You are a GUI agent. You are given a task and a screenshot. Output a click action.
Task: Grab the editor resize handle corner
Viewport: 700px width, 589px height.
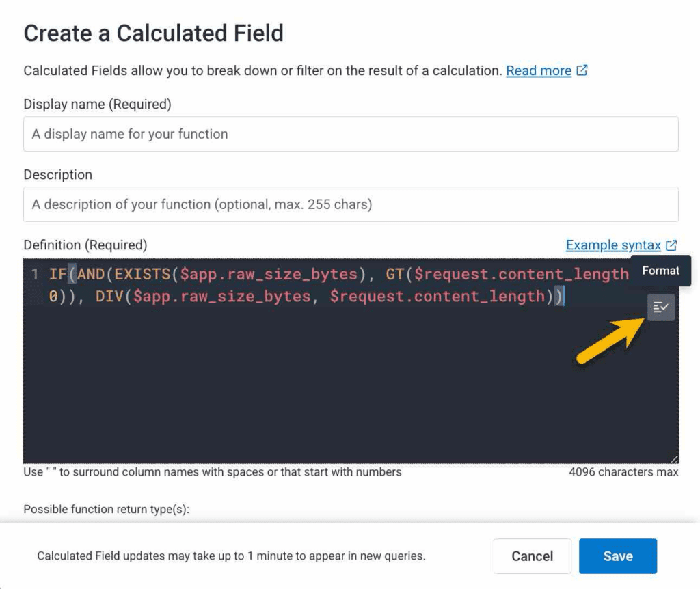(673, 459)
